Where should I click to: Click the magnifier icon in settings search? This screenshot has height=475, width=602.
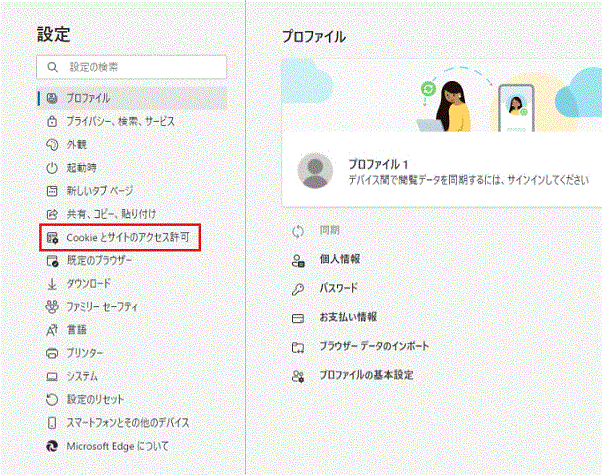point(53,67)
